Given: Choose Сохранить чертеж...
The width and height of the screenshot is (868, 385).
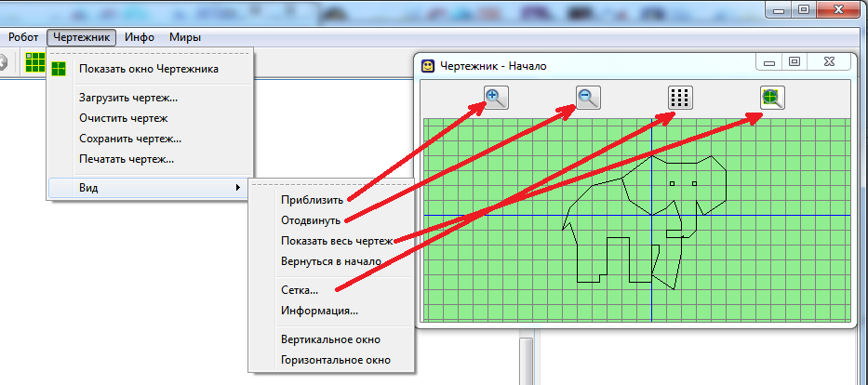Looking at the screenshot, I should pos(150,139).
